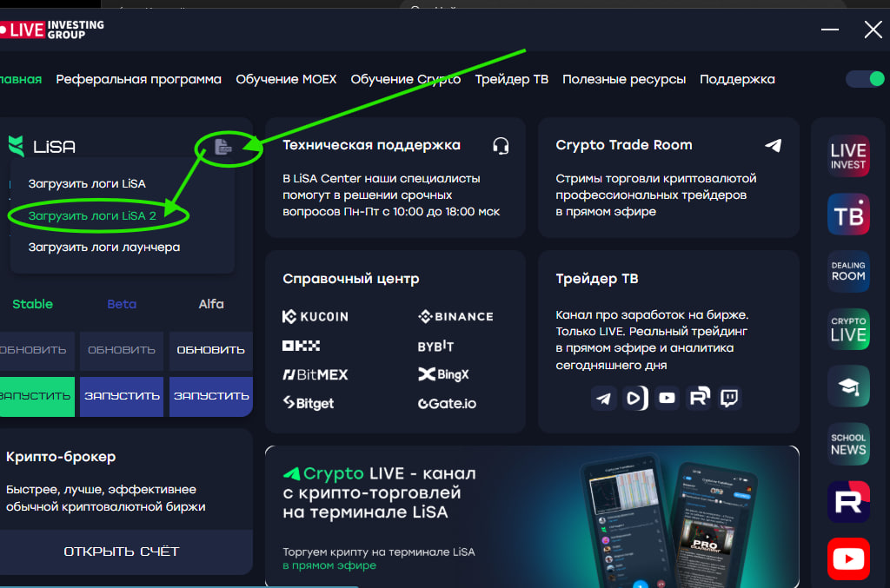
Task: Click the Stable version label
Action: point(32,305)
